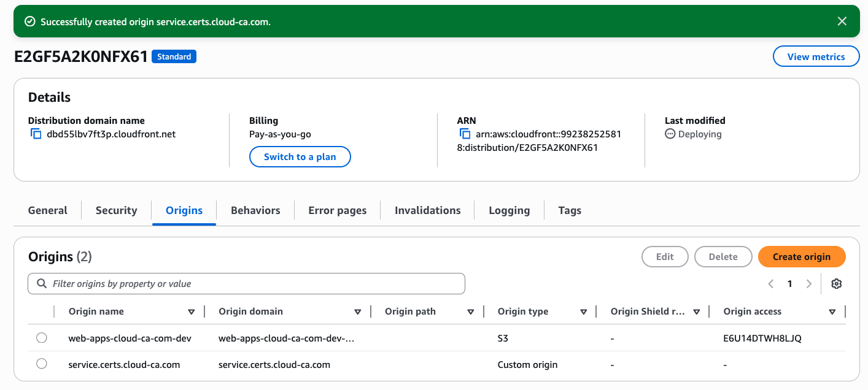This screenshot has width=868, height=390.
Task: Switch to the Behaviors tab
Action: [255, 210]
